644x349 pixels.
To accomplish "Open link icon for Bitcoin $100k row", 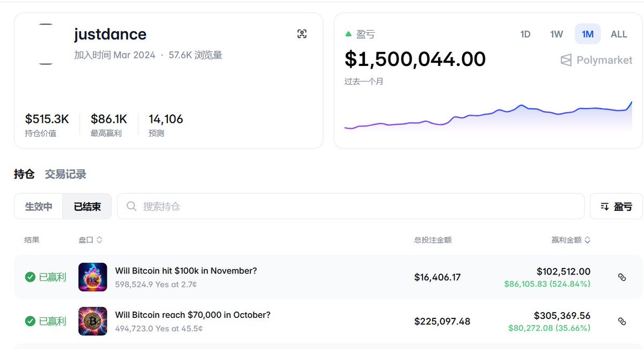I will pos(622,277).
